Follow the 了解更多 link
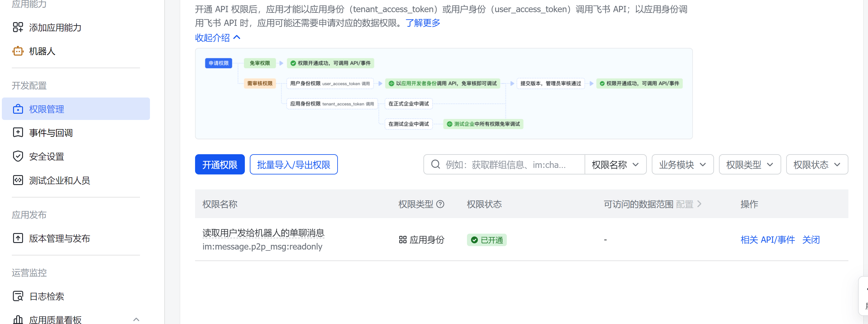Viewport: 868px width, 324px height. tap(423, 23)
